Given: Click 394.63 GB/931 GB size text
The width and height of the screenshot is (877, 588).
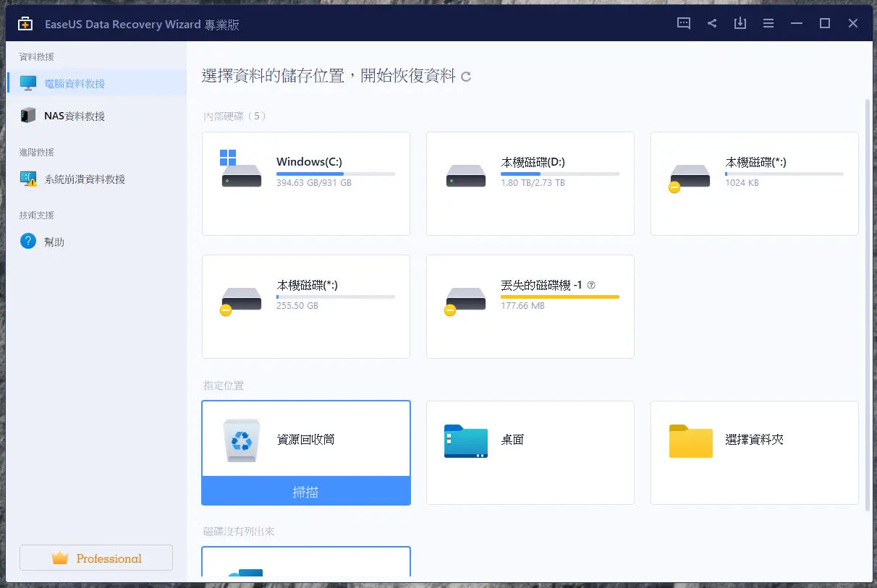Looking at the screenshot, I should coord(314,183).
